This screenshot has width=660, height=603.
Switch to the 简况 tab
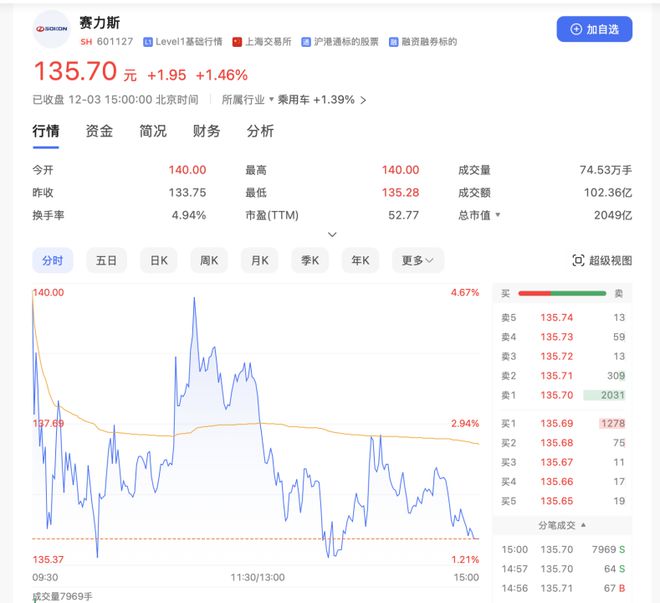pyautogui.click(x=153, y=131)
